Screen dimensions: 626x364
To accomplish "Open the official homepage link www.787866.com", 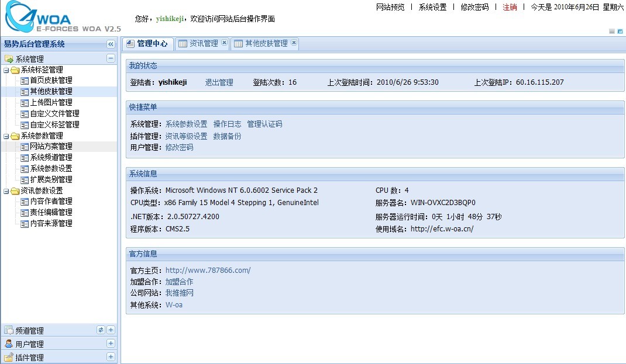I will 208,271.
